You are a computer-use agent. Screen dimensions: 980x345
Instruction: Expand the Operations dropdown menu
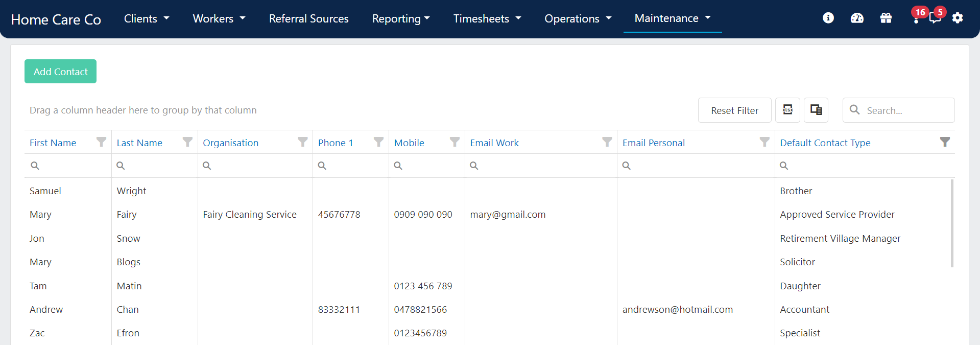(x=578, y=18)
